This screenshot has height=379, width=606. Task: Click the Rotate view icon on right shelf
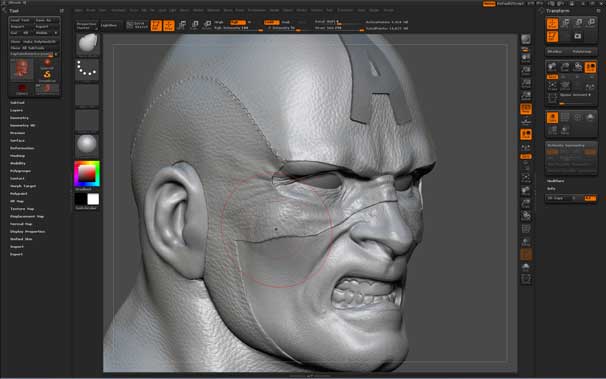[x=526, y=216]
